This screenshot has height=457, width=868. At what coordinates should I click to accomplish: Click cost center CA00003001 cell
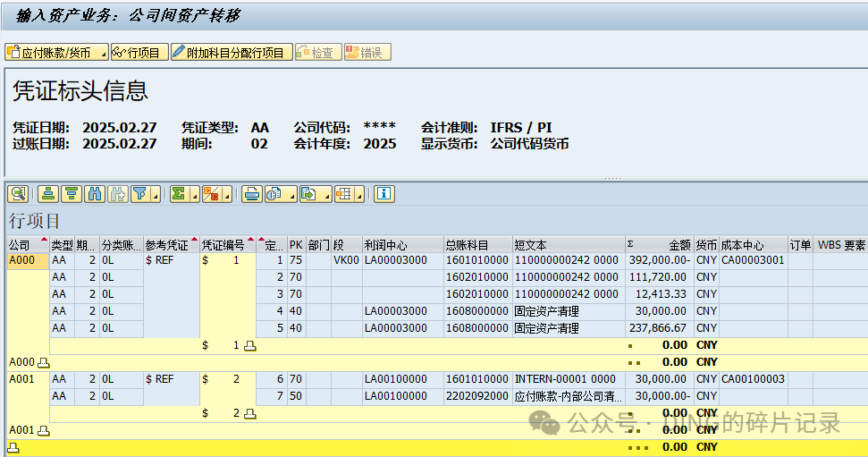coord(754,260)
